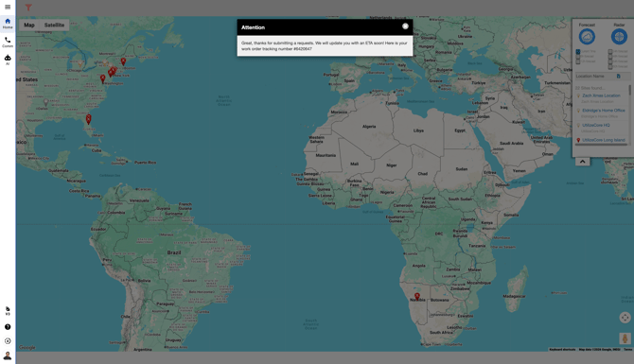634x364 pixels.
Task: Uncheck the checked checkbox under Forecast
Action: (x=578, y=52)
